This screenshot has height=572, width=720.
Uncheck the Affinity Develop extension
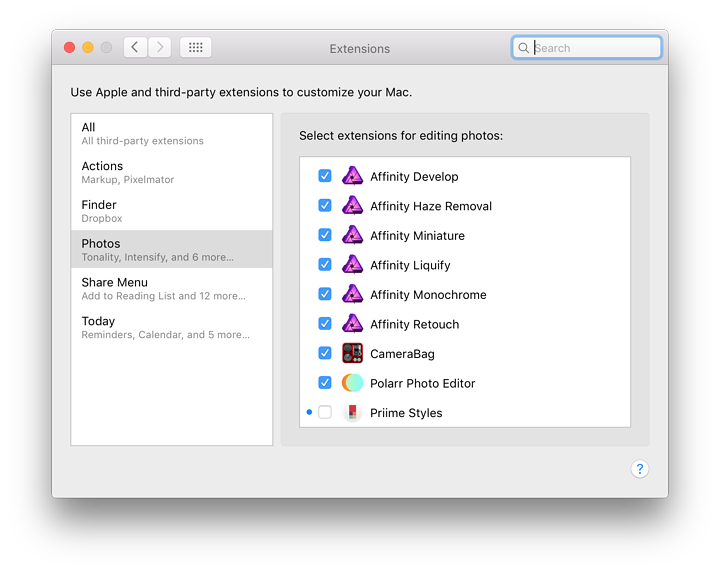click(x=325, y=176)
